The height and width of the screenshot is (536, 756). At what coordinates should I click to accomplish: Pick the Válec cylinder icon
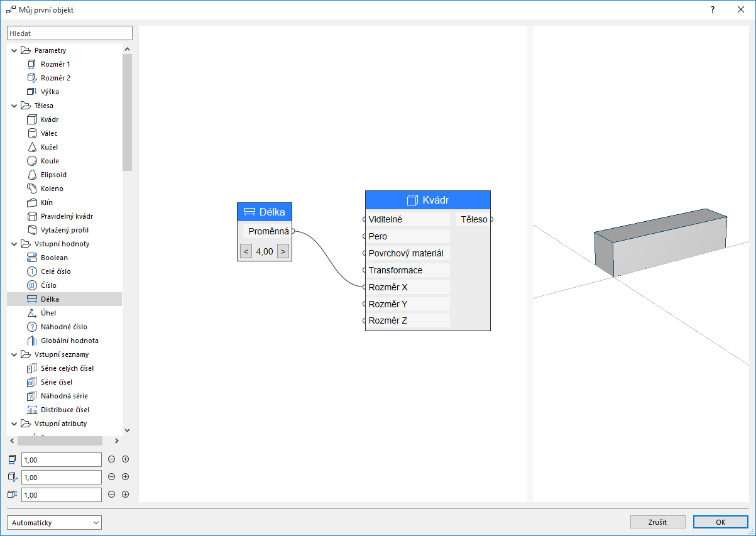click(32, 133)
